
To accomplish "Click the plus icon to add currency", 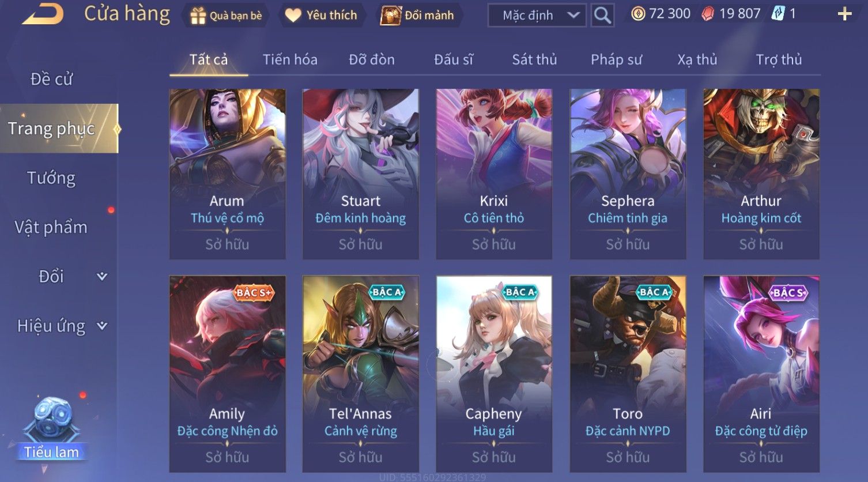I will [844, 14].
